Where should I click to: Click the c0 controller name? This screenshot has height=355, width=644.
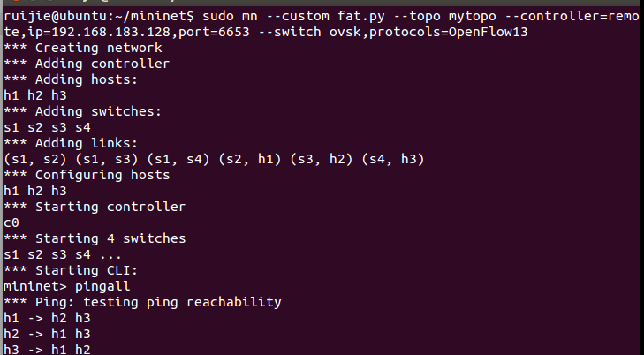pos(11,223)
